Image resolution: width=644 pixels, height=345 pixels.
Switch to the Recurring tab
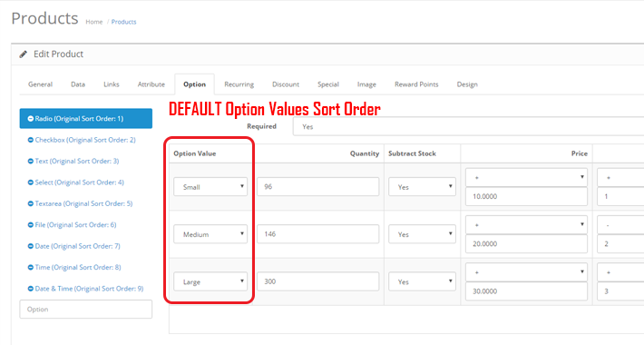[239, 84]
